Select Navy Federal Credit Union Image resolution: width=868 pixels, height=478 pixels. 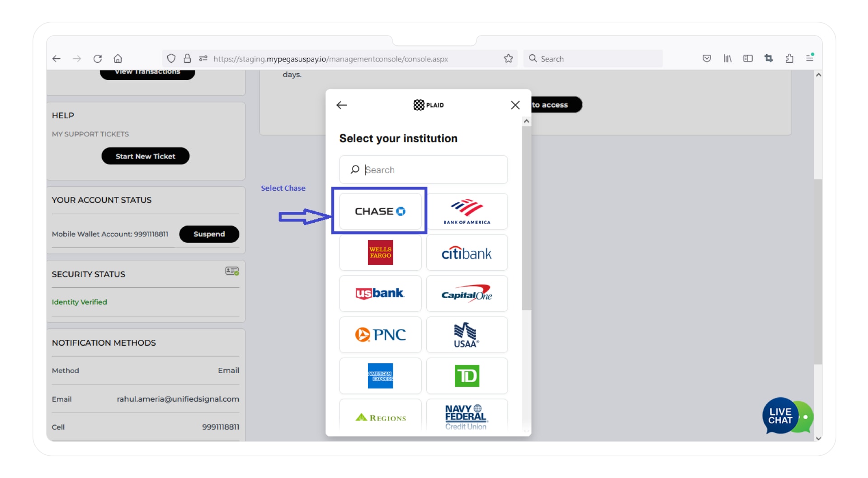click(x=467, y=416)
